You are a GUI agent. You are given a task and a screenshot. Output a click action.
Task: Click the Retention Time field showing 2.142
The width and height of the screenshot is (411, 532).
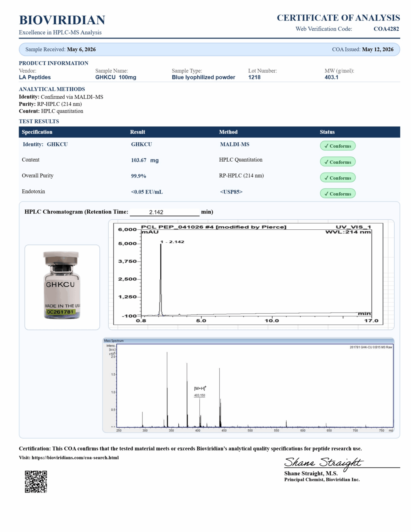(x=165, y=212)
